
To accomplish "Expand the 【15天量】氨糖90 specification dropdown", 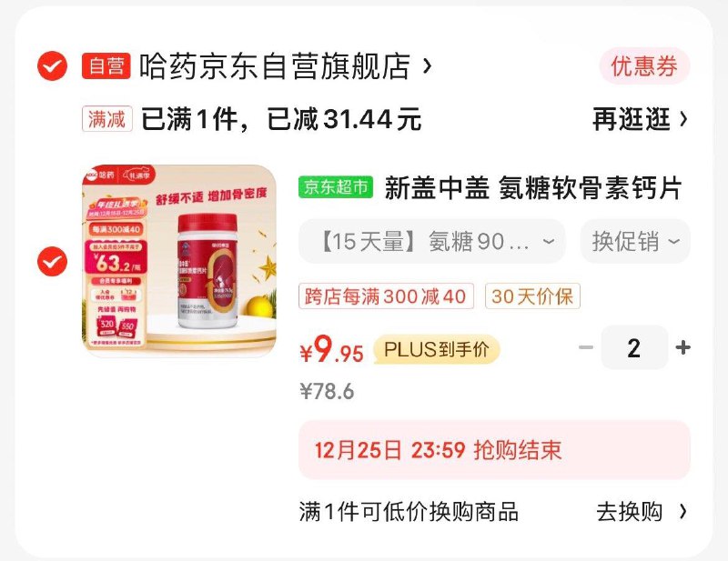I will tap(432, 241).
